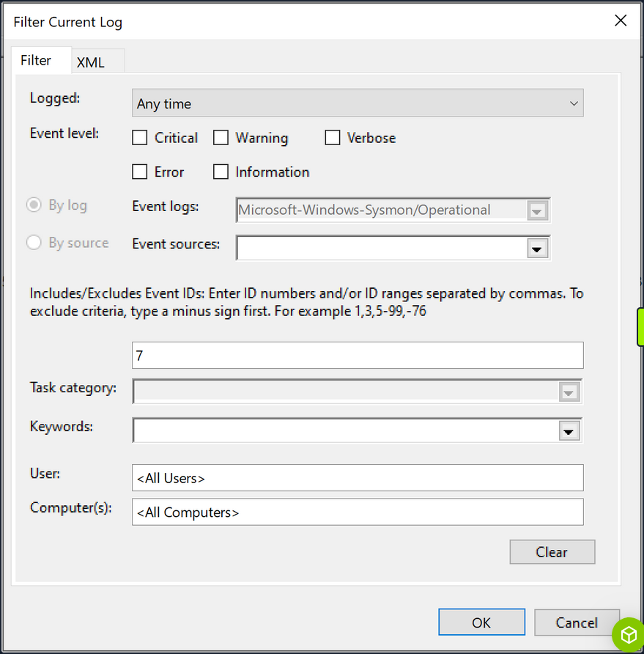This screenshot has width=644, height=654.
Task: Click the Cancel button
Action: 577,622
